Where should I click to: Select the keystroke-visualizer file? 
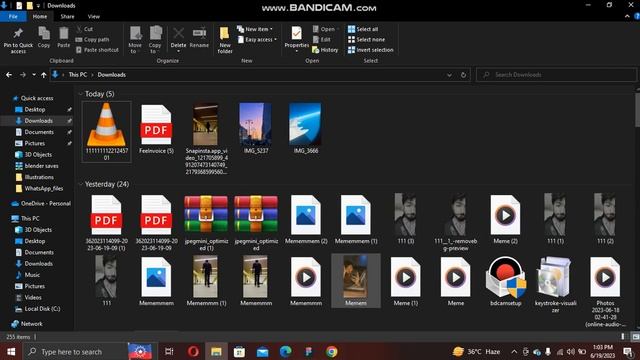point(556,284)
